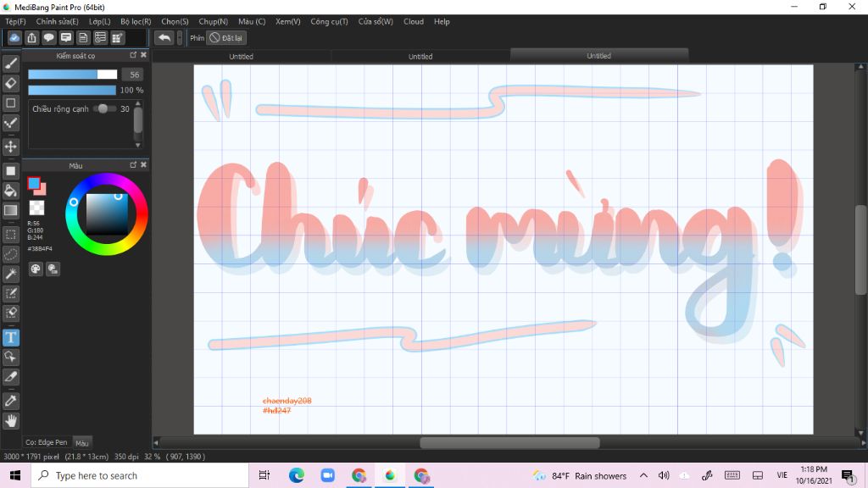The width and height of the screenshot is (868, 488).
Task: Open the Cửa sổ(W) menu
Action: 376,21
